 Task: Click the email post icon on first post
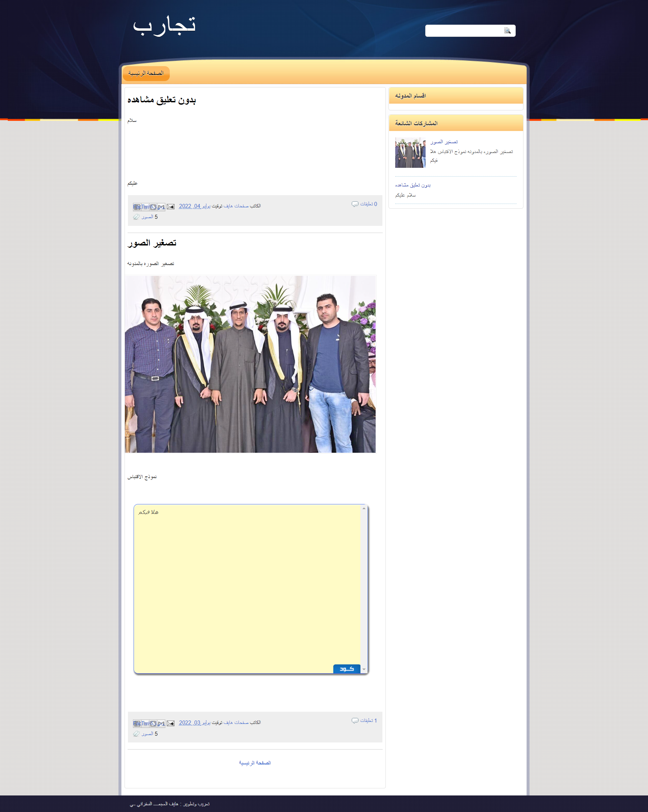pyautogui.click(x=170, y=206)
